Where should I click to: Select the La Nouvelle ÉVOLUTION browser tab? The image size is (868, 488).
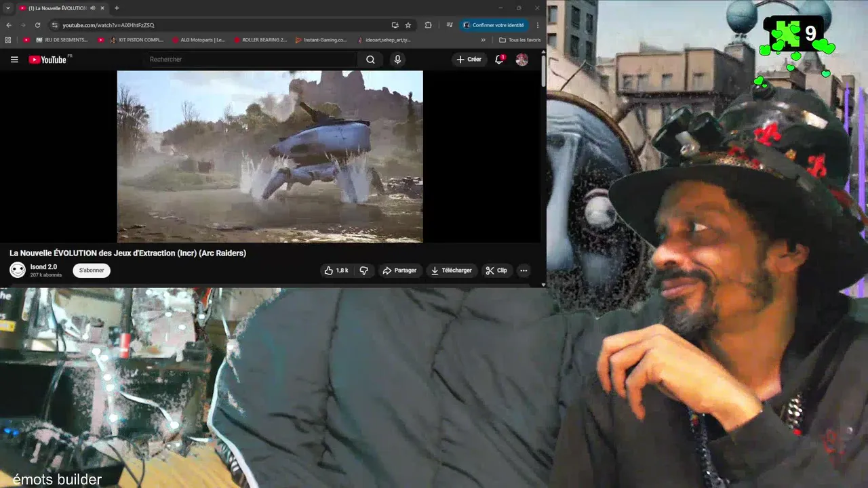61,8
